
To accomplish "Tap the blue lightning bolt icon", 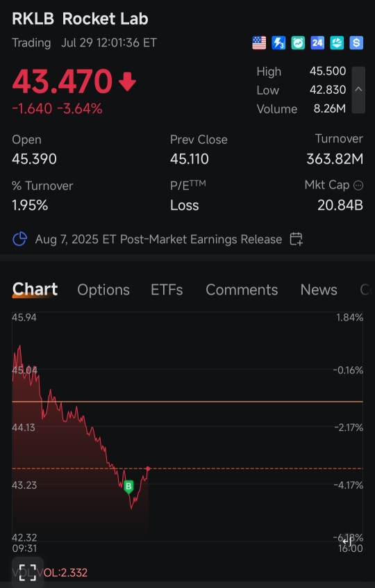I will tap(278, 43).
